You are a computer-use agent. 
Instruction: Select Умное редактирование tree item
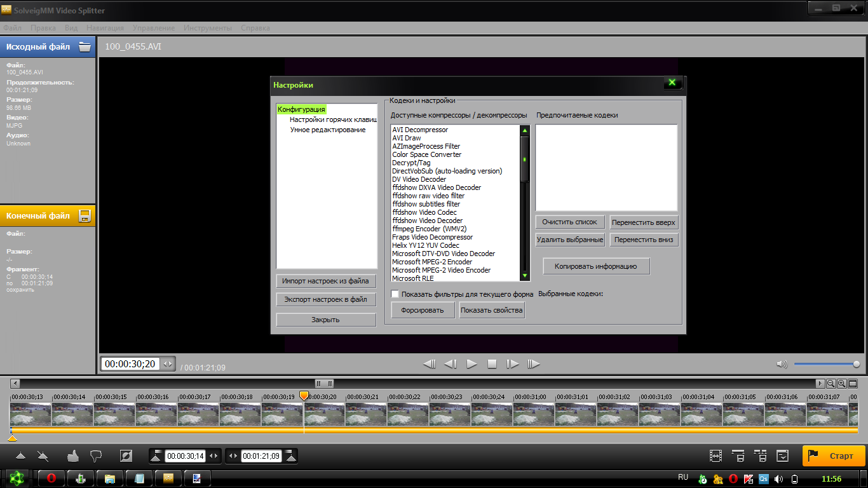coord(328,130)
